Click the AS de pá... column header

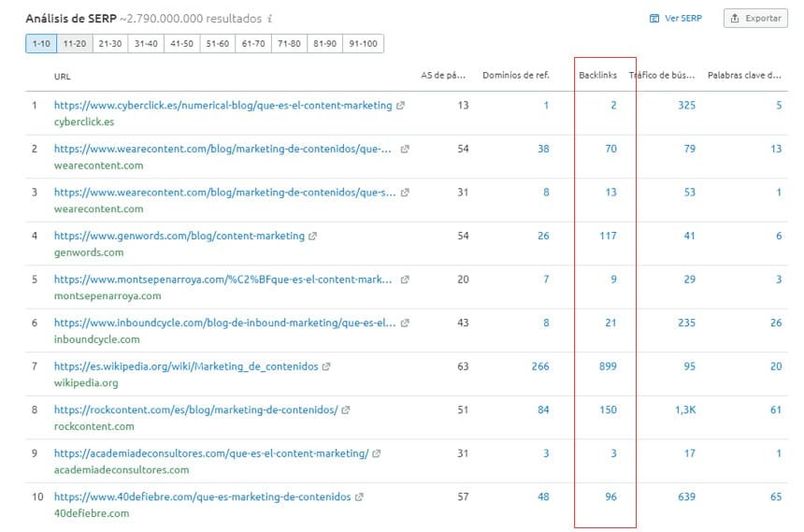(443, 75)
